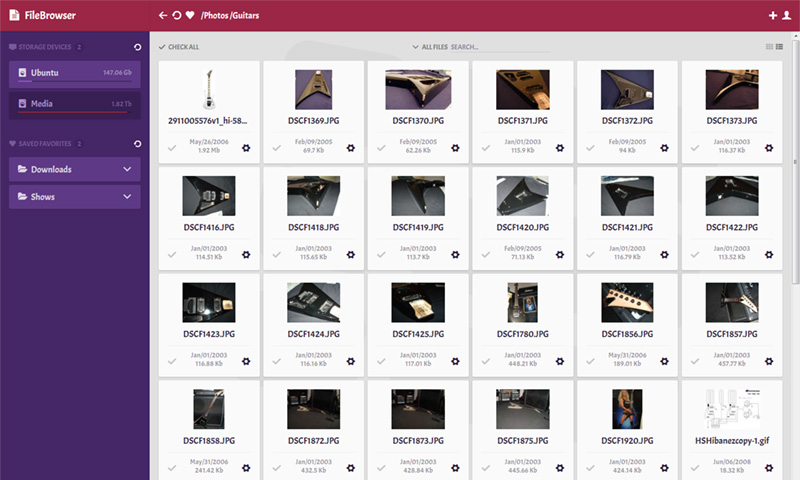Add folder to favorites with heart icon
800x480 pixels.
[190, 16]
